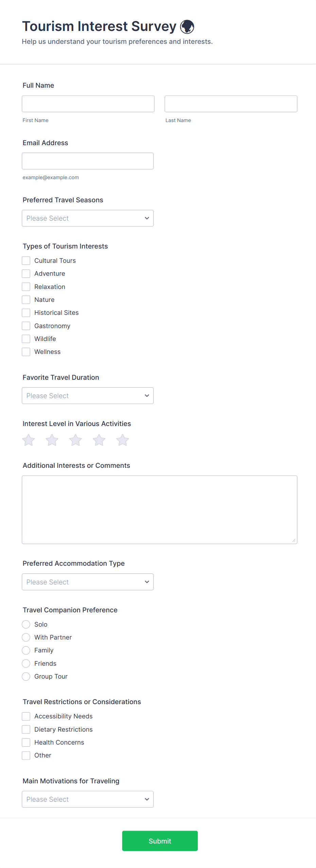Submit the tourism survey form
Image resolution: width=316 pixels, height=868 pixels.
click(160, 841)
